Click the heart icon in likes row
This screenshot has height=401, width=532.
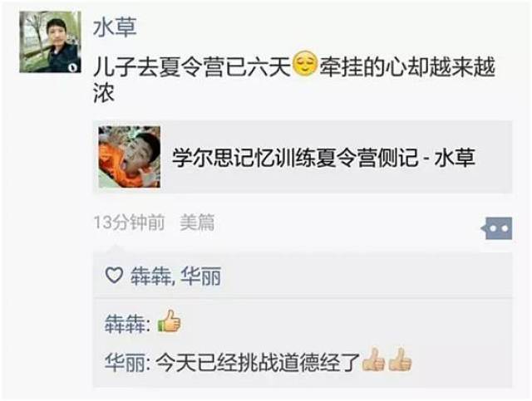114,275
